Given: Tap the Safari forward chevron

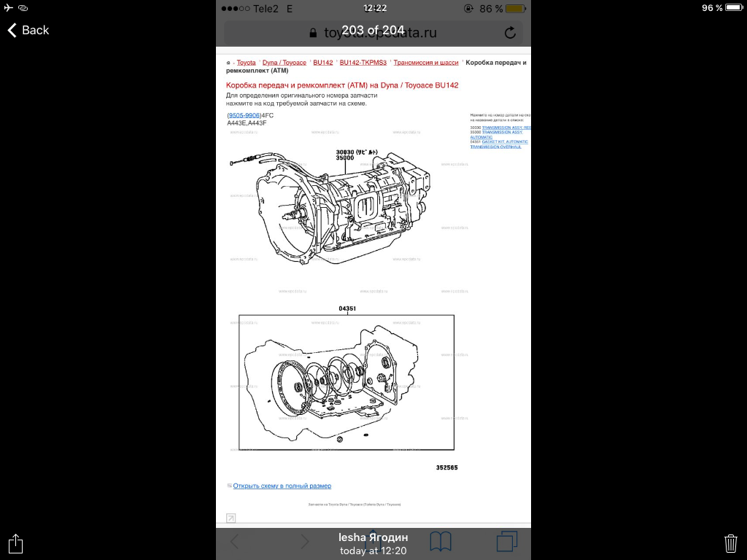Looking at the screenshot, I should pos(305,541).
